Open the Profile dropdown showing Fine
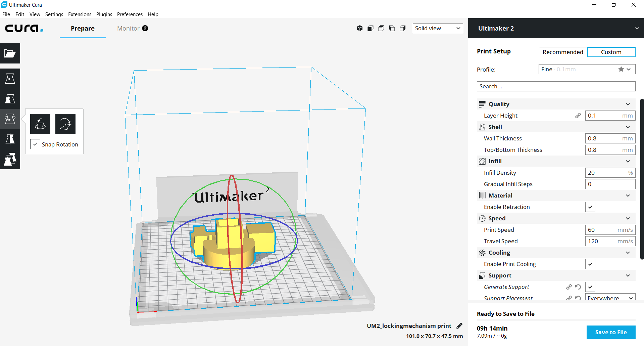 click(x=587, y=69)
